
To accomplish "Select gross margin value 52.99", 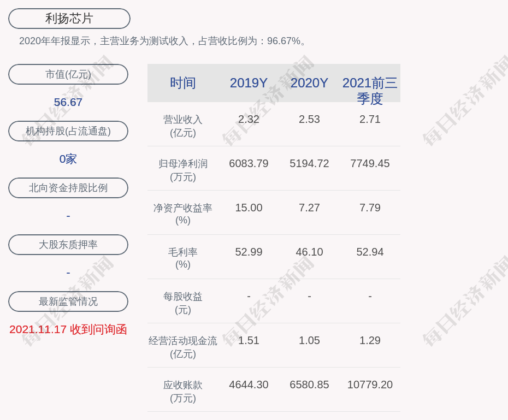I will coord(249,252).
